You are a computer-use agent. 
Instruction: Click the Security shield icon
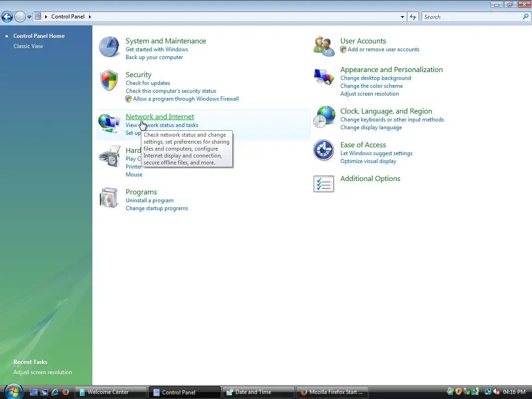click(109, 80)
